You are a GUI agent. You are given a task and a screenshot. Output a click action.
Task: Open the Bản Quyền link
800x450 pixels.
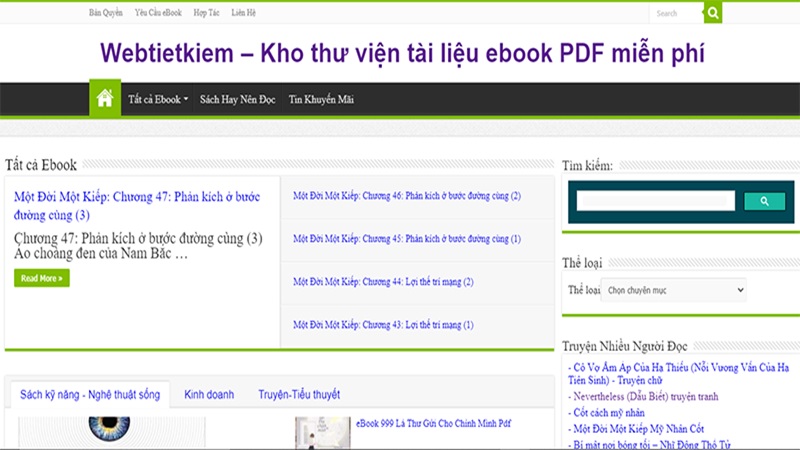tap(106, 13)
